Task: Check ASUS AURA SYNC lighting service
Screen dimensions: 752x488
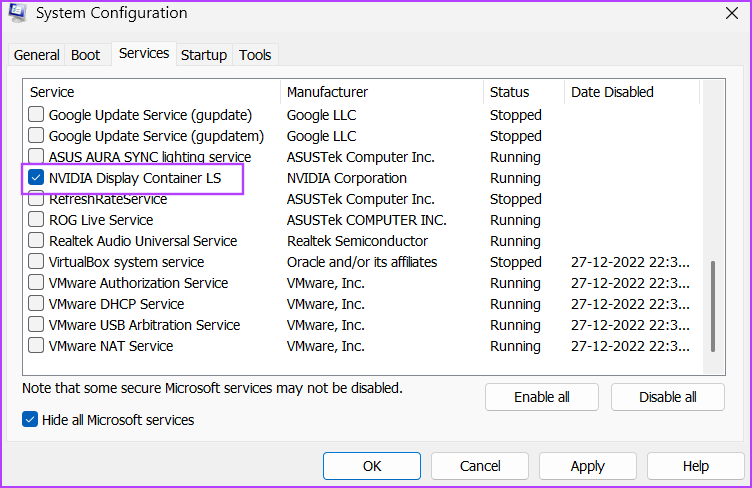Action: [36, 155]
